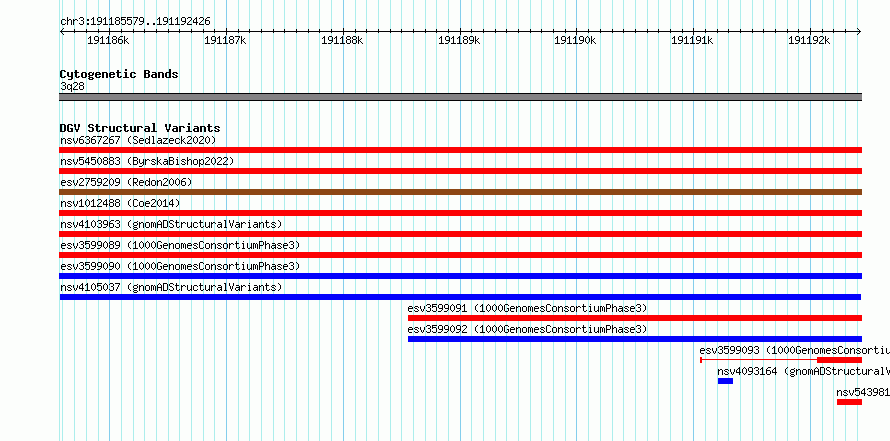Click the 191187k ruler position

225,40
